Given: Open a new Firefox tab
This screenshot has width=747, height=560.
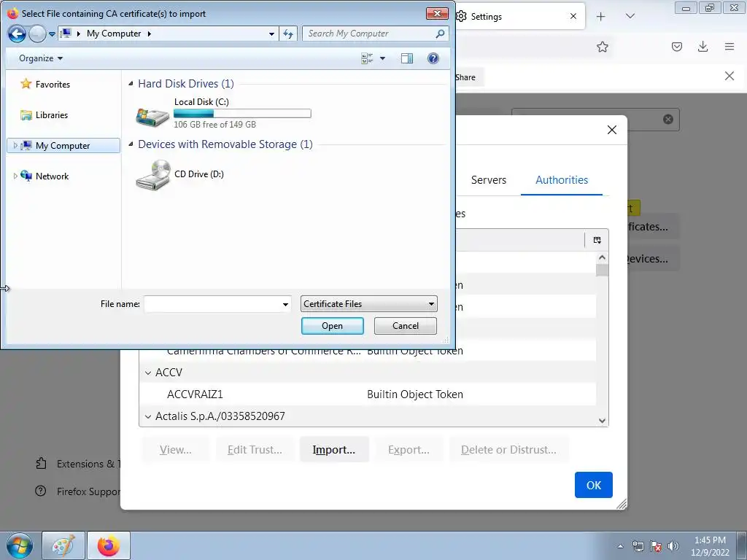Looking at the screenshot, I should [x=601, y=17].
